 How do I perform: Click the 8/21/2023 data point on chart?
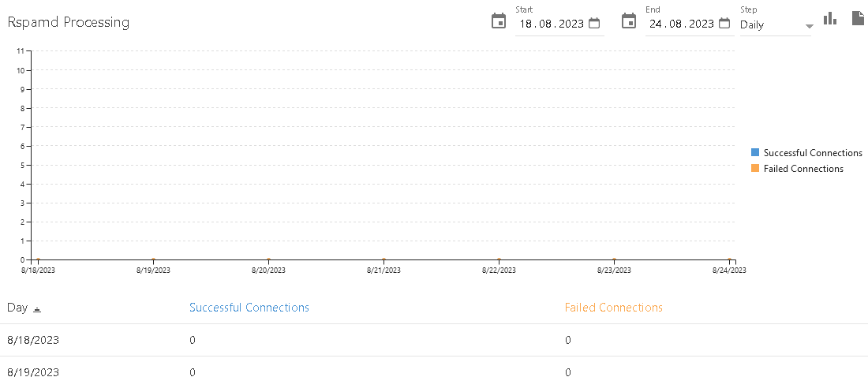(383, 259)
